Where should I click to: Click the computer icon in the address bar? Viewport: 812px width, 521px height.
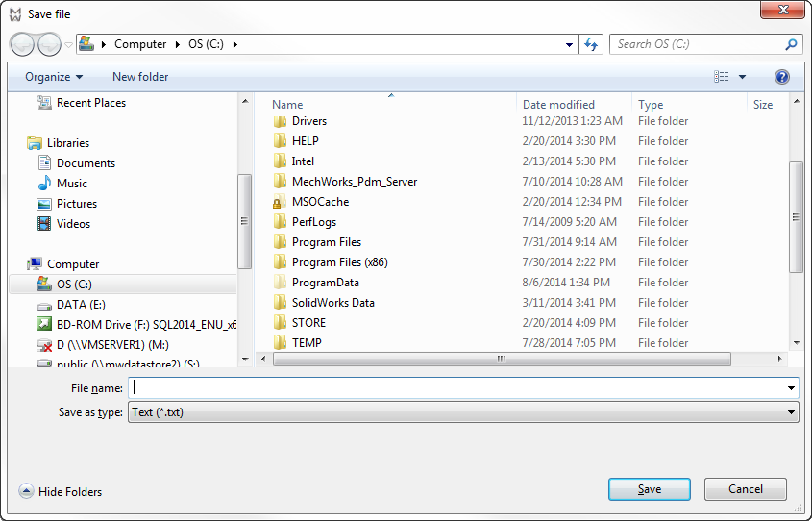point(86,44)
